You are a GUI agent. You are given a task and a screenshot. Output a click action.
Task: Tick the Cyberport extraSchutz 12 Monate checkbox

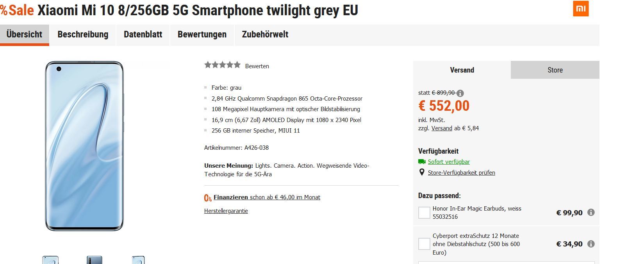[x=424, y=244]
